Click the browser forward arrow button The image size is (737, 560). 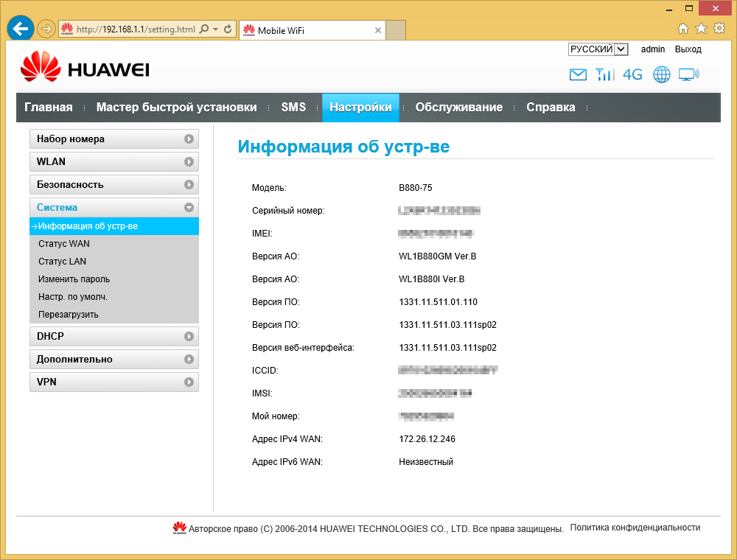point(46,29)
